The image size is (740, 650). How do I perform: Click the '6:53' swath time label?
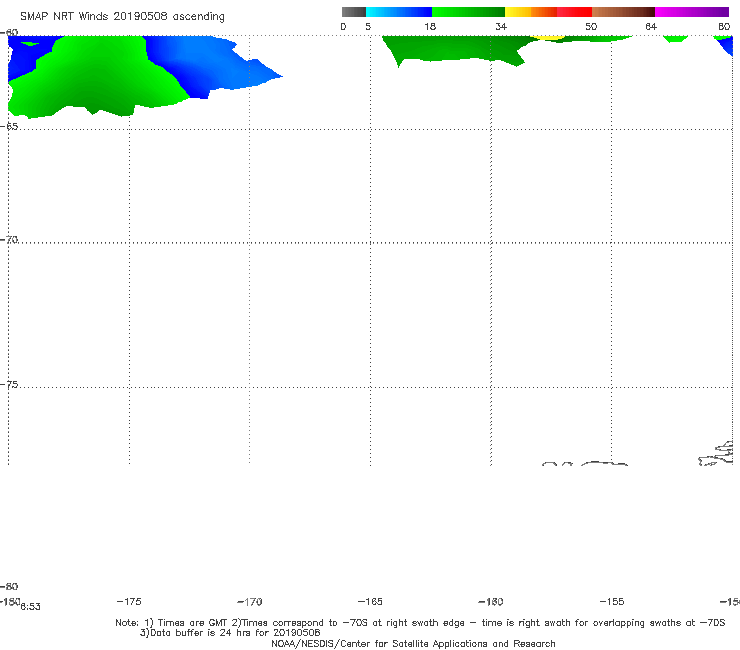pos(31,607)
